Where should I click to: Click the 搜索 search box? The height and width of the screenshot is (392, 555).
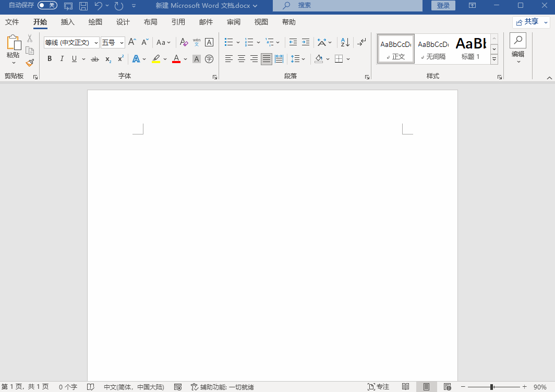[x=347, y=6]
